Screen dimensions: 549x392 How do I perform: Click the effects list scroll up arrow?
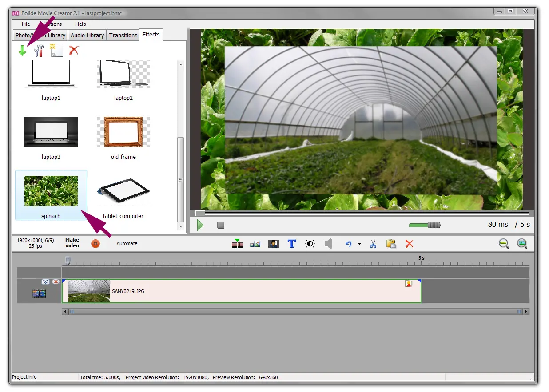coord(180,64)
